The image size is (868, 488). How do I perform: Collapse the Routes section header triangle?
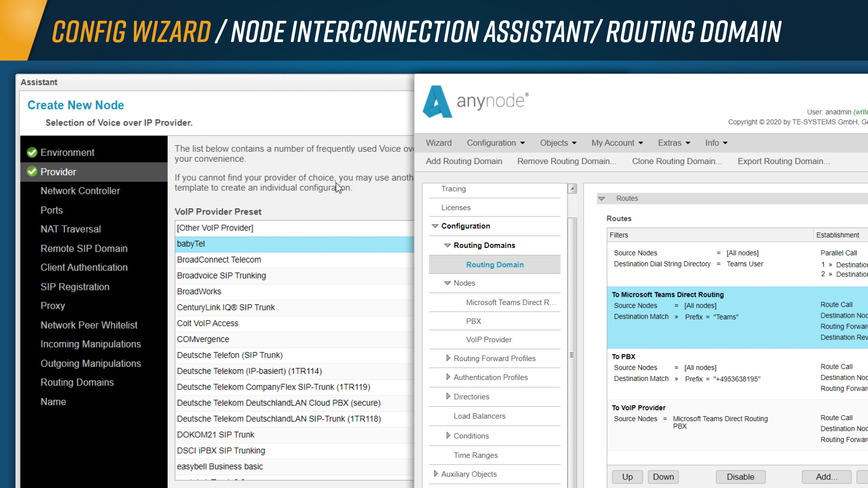point(601,198)
